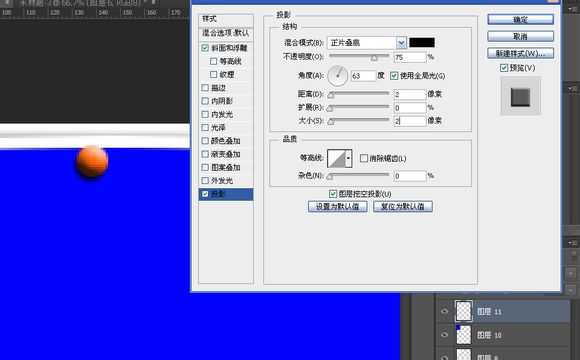Hide 图层 11 with eye icon

coord(445,312)
